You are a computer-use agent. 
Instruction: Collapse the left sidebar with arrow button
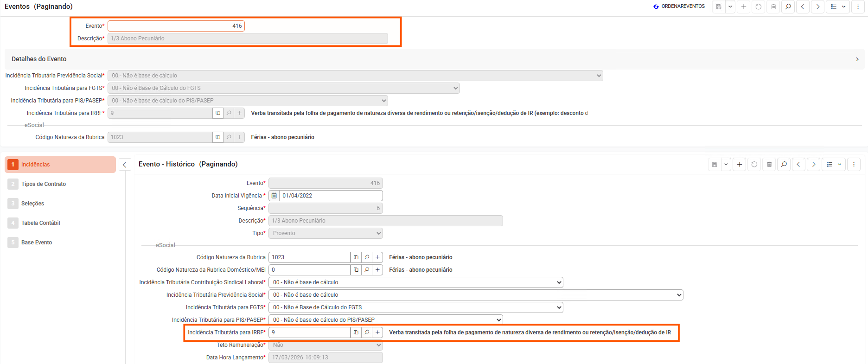coord(124,165)
